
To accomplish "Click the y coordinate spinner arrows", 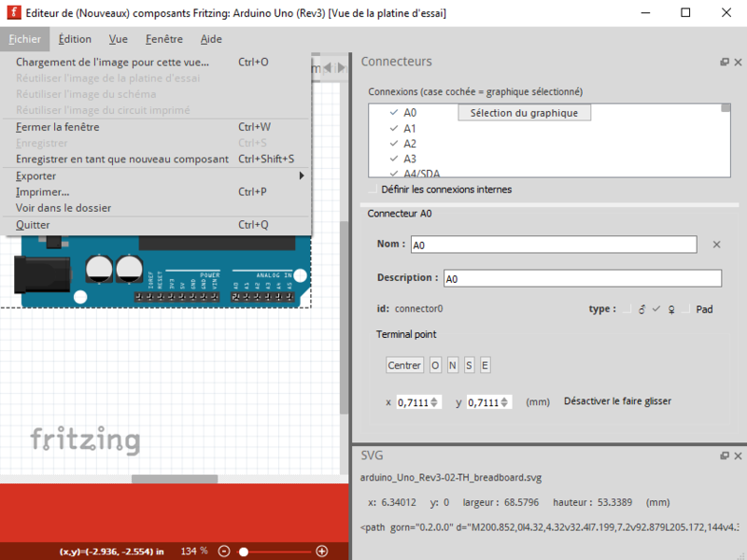I will (x=506, y=402).
